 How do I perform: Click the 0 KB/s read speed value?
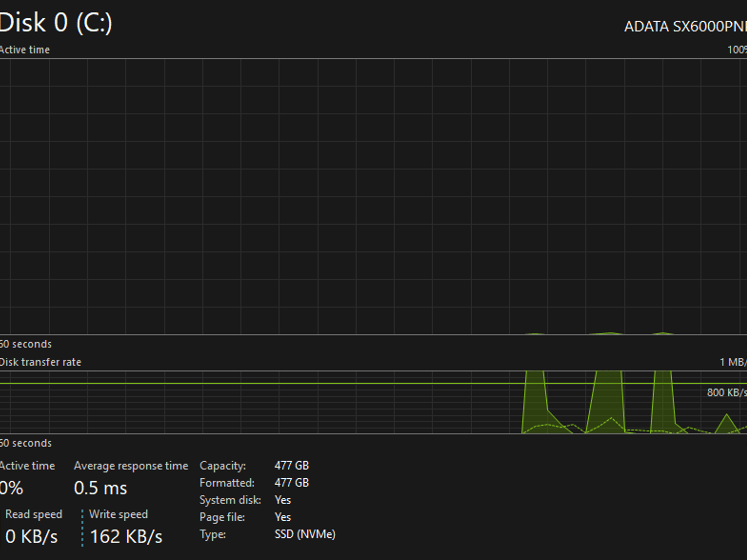[x=31, y=536]
